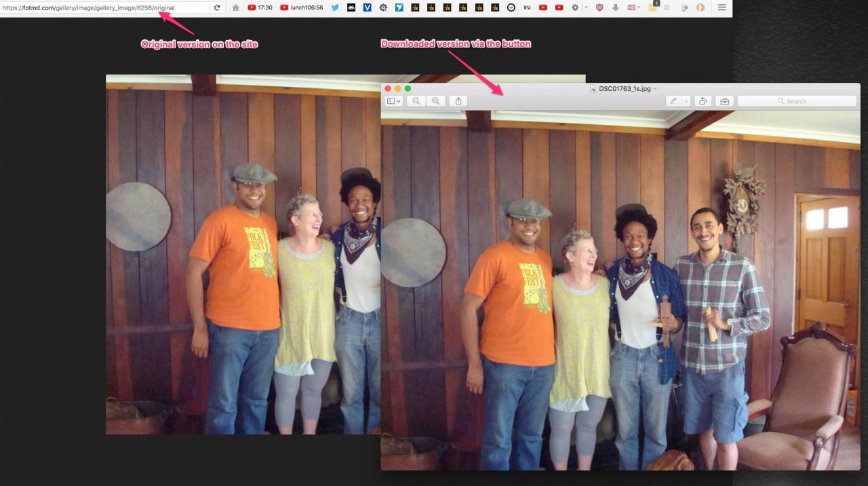Click the Markup pen tool in Preview
Viewport: 868px width, 486px height.
pyautogui.click(x=673, y=101)
